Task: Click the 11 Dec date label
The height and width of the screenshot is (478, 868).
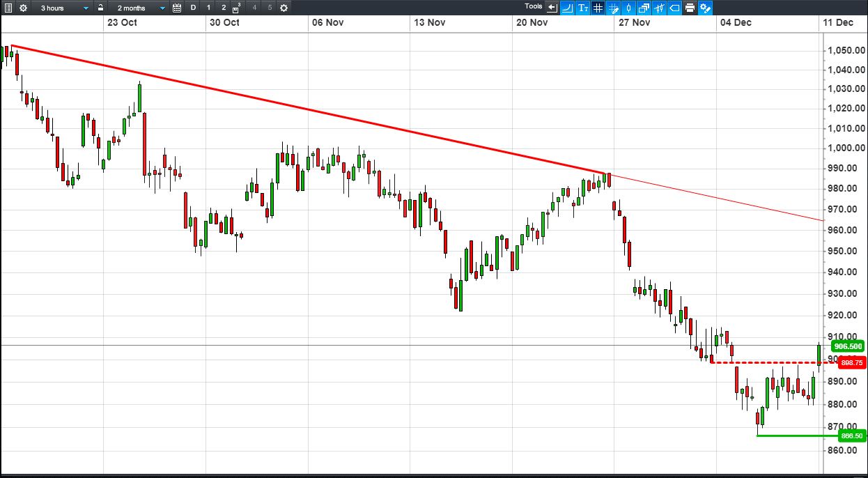Action: click(838, 22)
